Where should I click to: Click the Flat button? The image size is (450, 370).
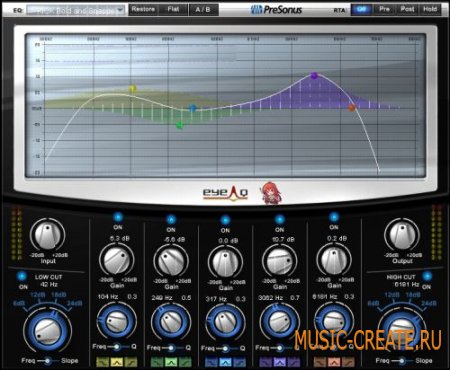[x=173, y=9]
